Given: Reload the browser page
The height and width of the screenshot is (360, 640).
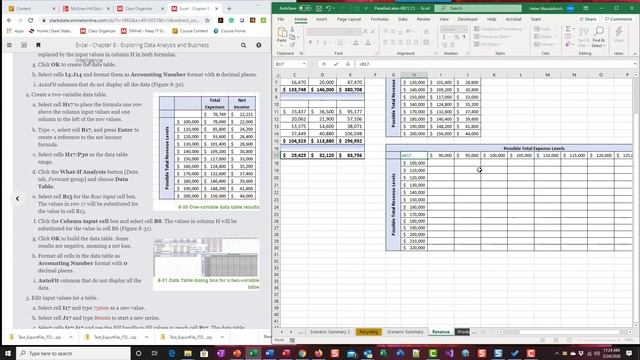Looking at the screenshot, I should coord(31,20).
